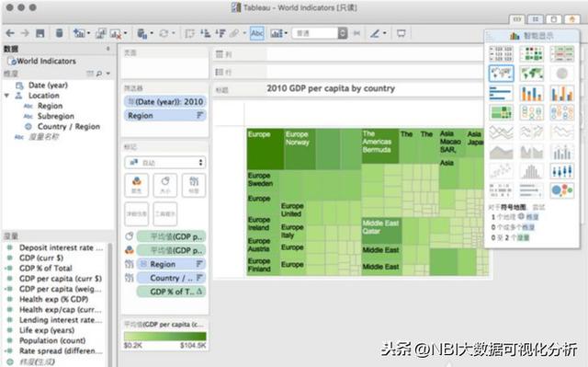This screenshot has width=588, height=367.
Task: Select Population (count) measure
Action: 52,340
